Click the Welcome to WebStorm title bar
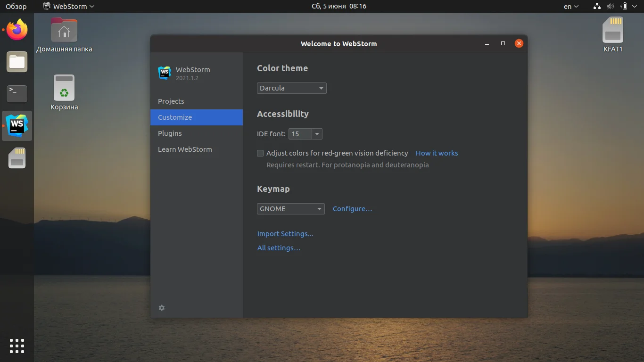The image size is (644, 362). coord(339,43)
